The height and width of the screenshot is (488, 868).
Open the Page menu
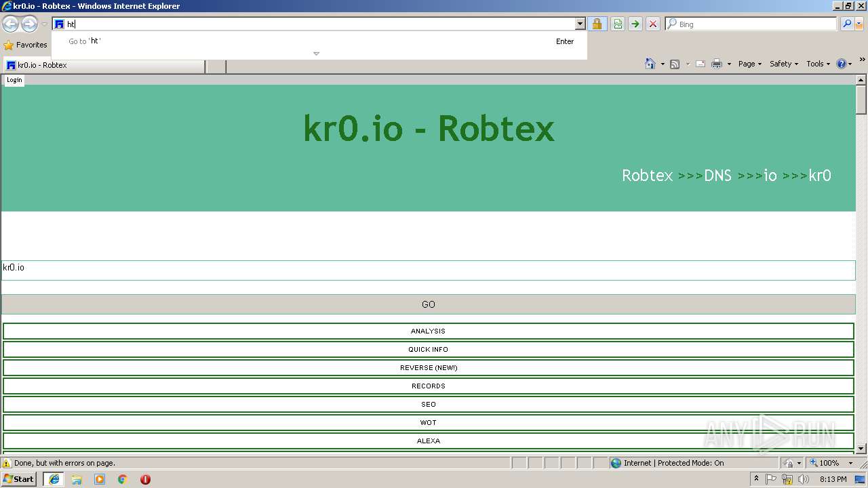(x=749, y=64)
